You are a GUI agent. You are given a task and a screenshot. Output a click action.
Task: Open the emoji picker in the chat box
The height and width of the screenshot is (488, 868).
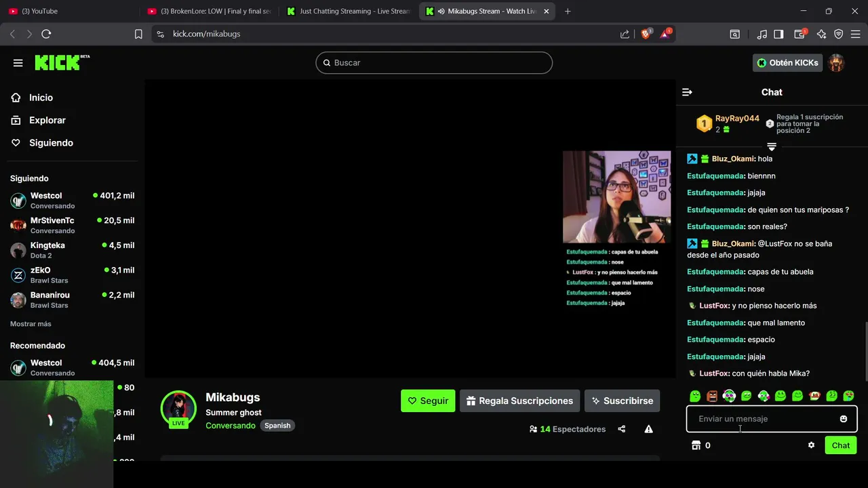tap(844, 419)
